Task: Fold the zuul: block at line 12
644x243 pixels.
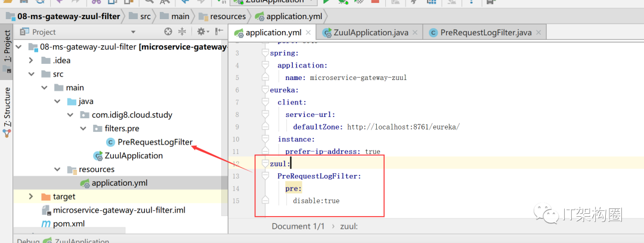Action: pos(265,164)
